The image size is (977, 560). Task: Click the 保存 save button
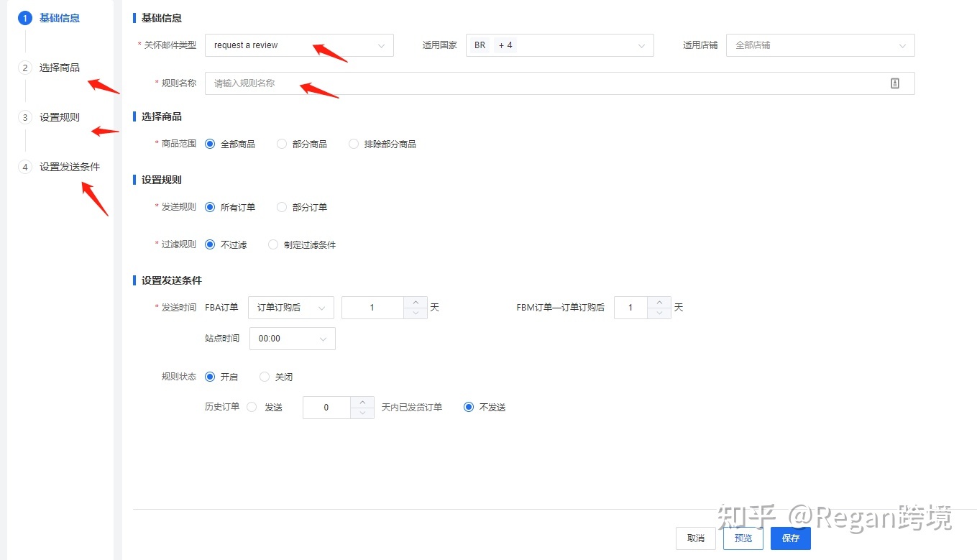coord(790,538)
